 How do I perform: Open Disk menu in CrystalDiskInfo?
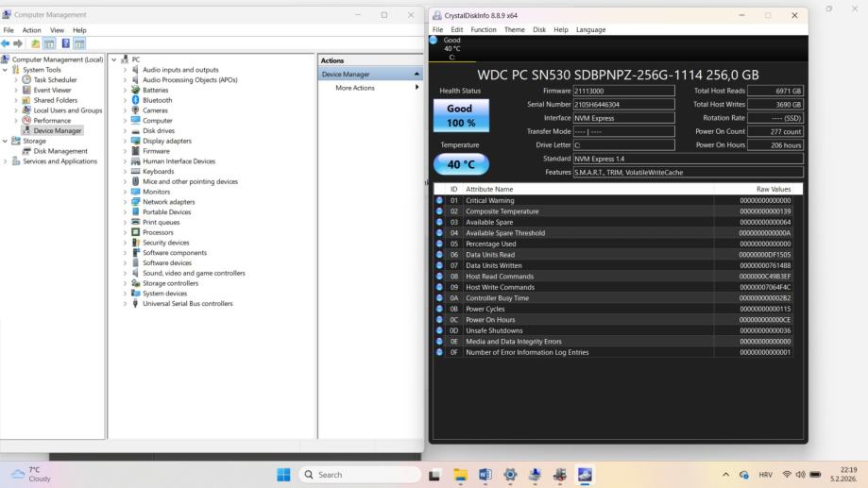[x=539, y=30]
